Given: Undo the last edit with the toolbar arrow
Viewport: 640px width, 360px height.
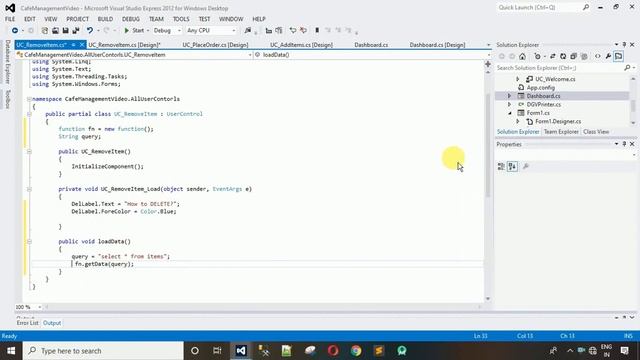Looking at the screenshot, I should point(89,31).
